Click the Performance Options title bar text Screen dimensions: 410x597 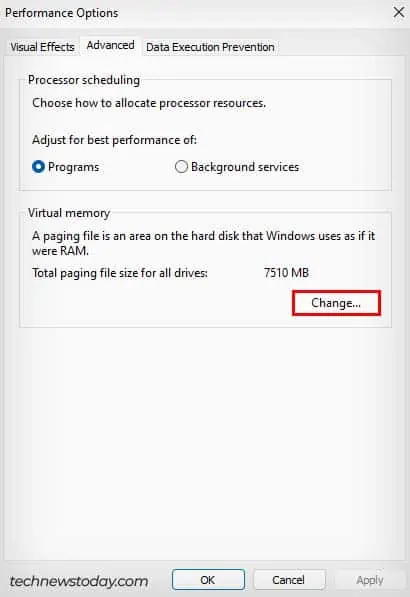pos(62,13)
